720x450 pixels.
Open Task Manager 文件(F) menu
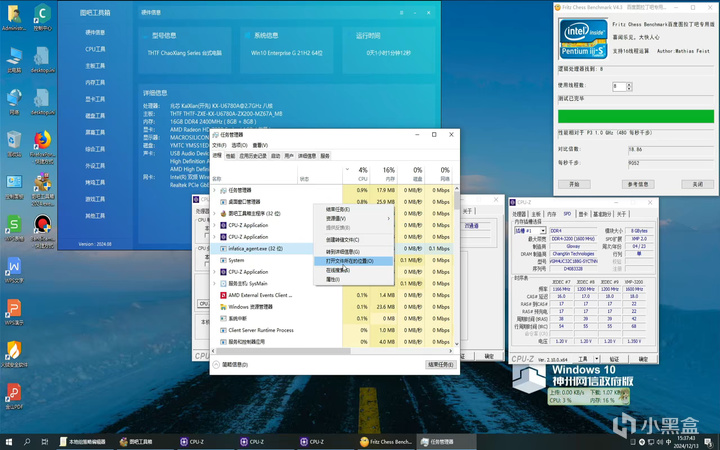coord(219,145)
